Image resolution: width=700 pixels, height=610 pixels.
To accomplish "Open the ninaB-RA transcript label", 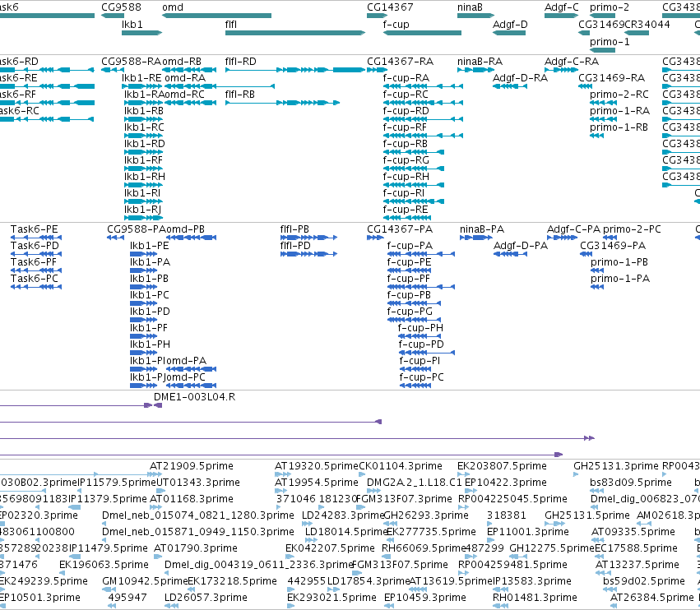I will tap(480, 61).
